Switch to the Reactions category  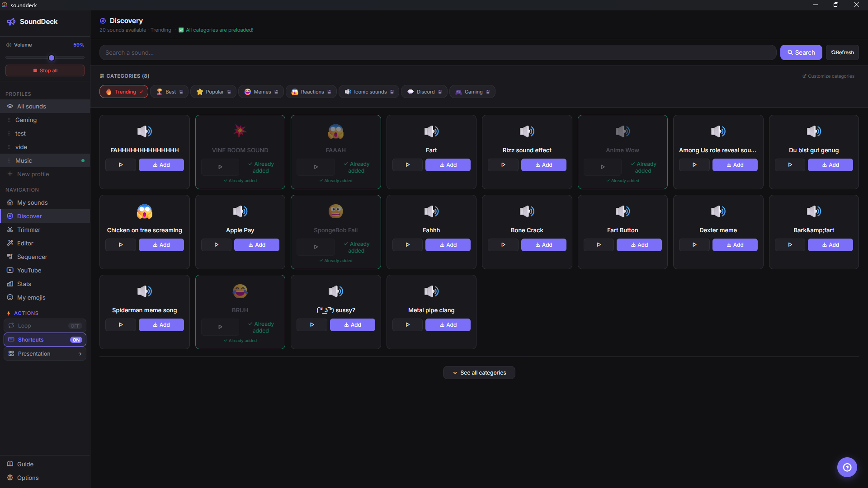[311, 92]
